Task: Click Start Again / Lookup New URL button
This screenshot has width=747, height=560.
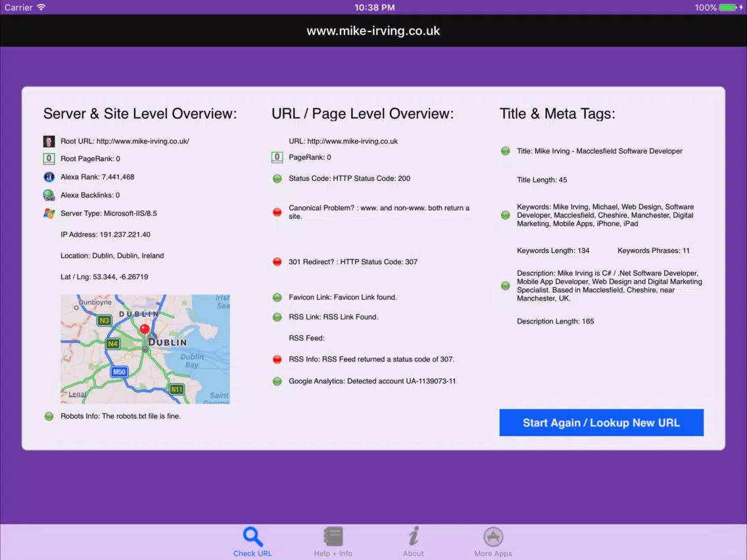Action: [x=601, y=423]
